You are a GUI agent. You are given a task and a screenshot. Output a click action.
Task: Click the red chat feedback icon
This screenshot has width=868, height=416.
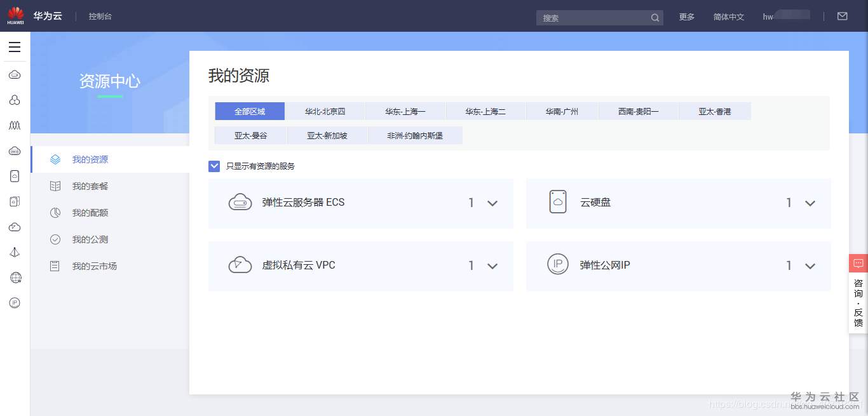(x=858, y=263)
